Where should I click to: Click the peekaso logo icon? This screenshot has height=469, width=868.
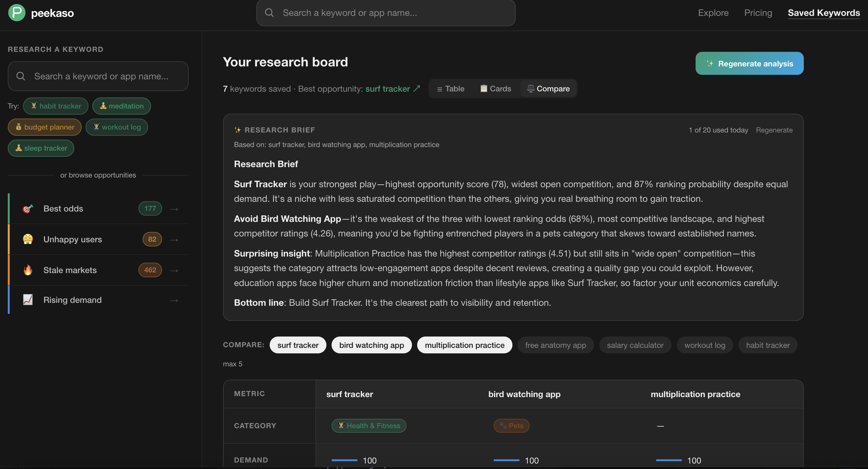pos(17,13)
